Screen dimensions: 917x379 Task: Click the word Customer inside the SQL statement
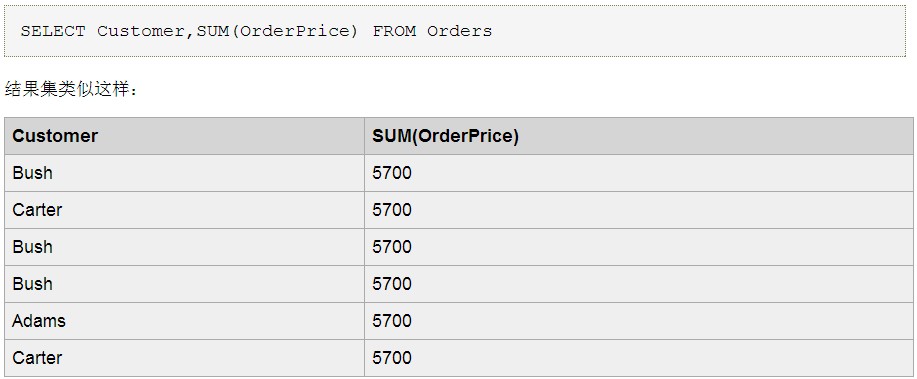pos(140,31)
